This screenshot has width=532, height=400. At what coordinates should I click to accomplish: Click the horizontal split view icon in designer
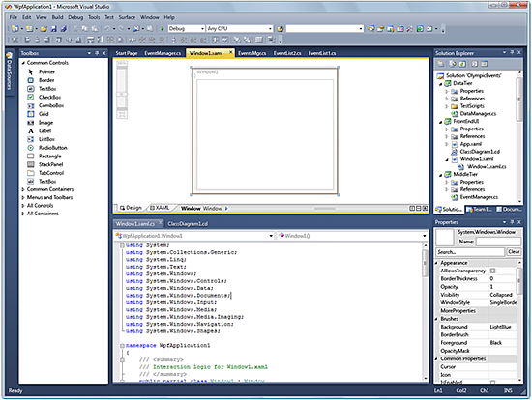(x=418, y=208)
